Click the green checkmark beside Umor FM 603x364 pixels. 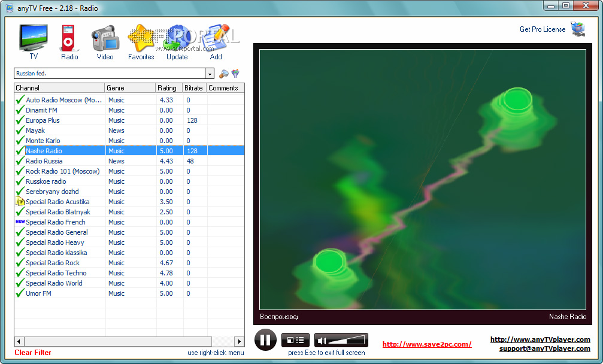20,293
